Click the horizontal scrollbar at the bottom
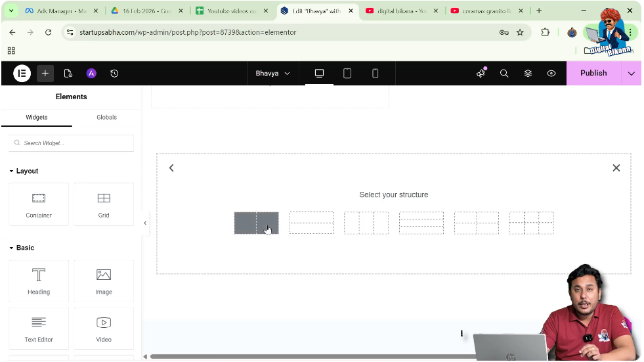 point(312,356)
